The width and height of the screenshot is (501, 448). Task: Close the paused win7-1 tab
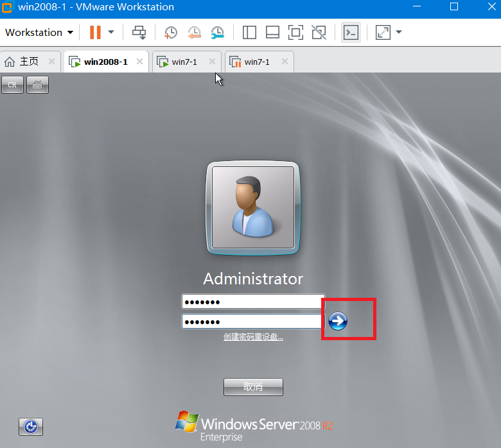[x=285, y=62]
